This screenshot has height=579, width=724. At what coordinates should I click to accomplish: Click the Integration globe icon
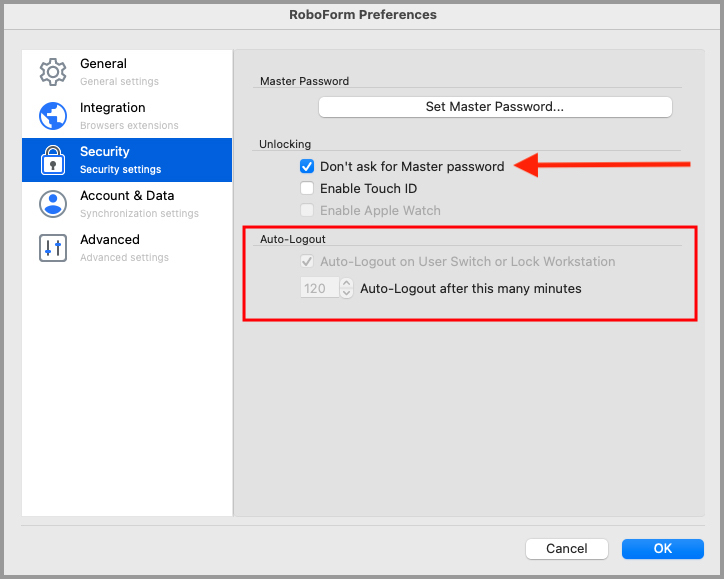tap(53, 116)
